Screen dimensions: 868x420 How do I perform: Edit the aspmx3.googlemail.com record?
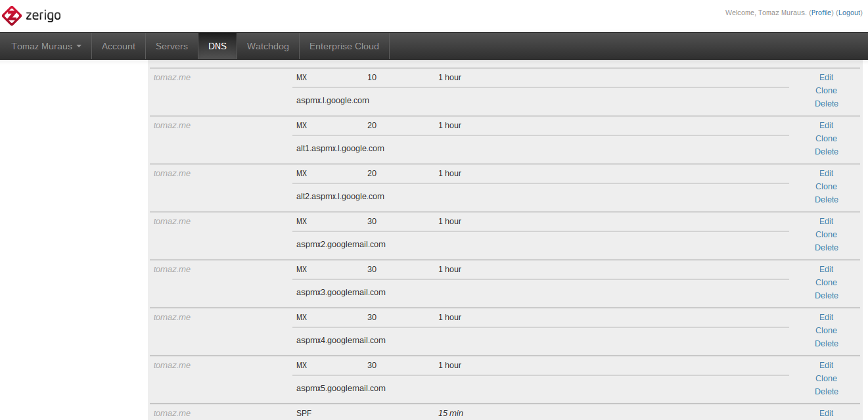tap(826, 269)
